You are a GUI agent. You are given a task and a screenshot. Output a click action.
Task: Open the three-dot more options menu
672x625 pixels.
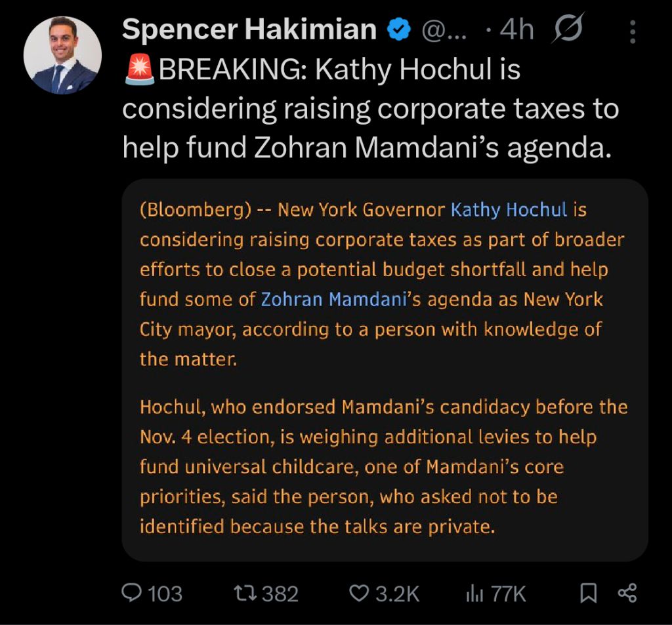pos(632,31)
